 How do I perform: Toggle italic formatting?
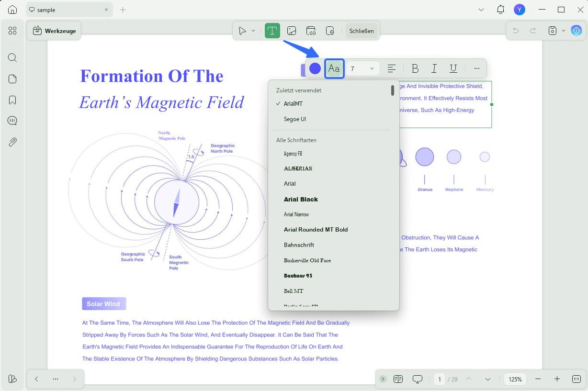(434, 68)
